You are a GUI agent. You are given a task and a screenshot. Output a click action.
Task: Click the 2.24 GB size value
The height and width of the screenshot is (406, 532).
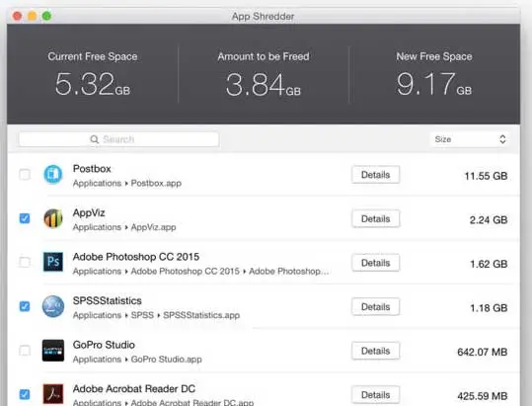pos(489,220)
